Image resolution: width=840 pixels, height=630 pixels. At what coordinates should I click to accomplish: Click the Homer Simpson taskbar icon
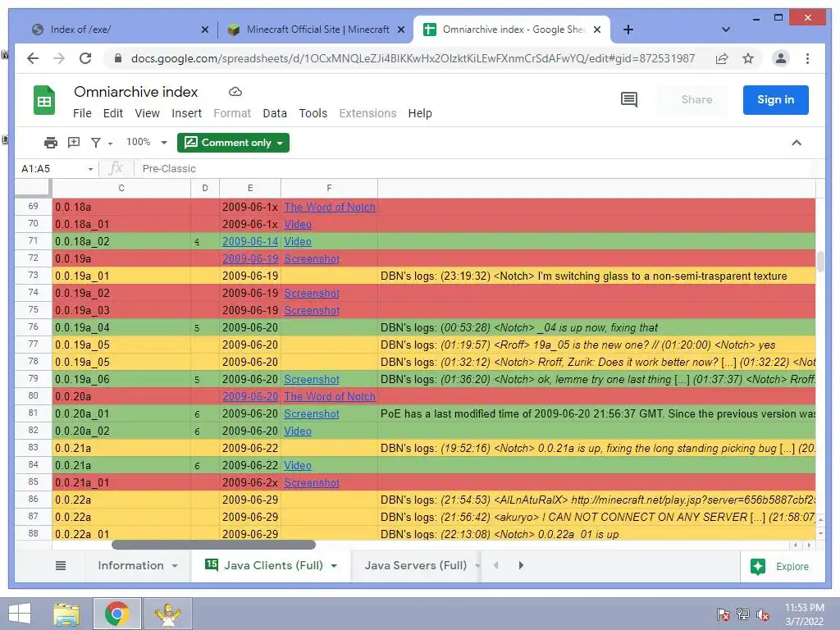(167, 614)
